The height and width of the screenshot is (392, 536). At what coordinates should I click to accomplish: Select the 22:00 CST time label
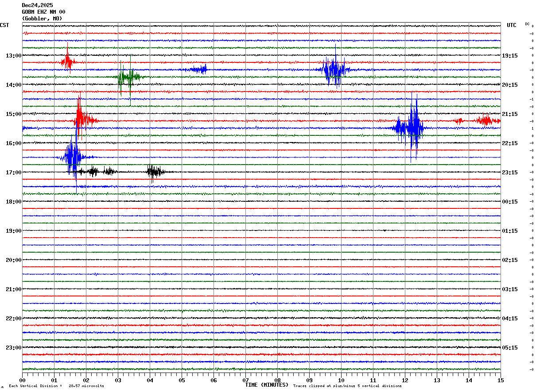[13, 319]
